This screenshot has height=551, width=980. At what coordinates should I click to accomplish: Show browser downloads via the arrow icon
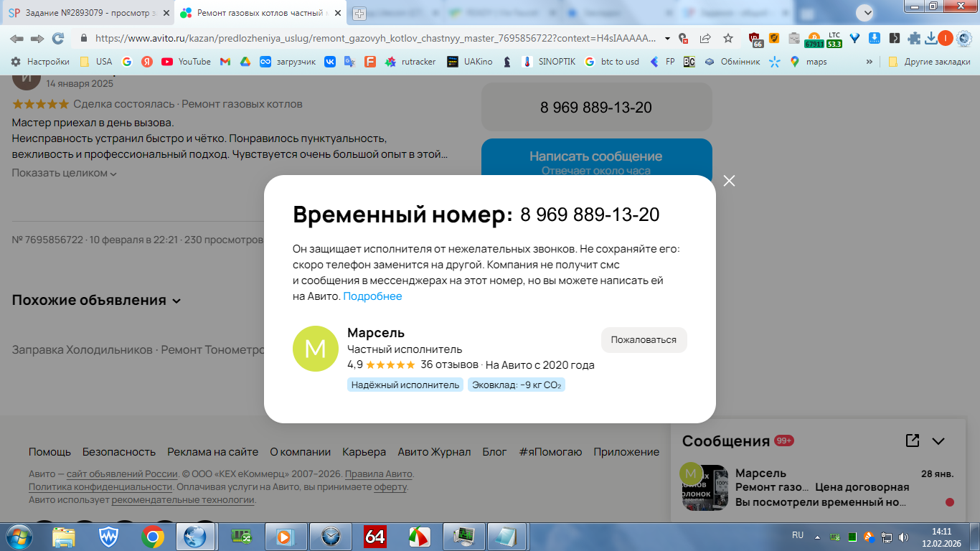pyautogui.click(x=931, y=38)
